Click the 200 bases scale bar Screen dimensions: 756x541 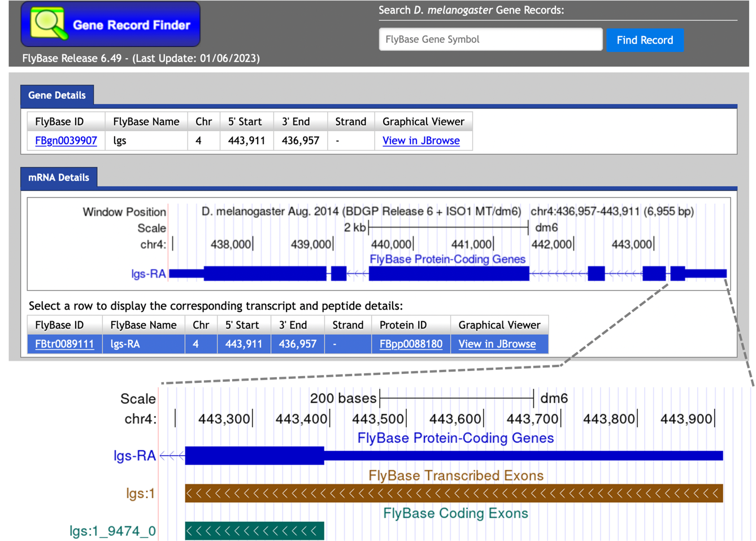457,398
